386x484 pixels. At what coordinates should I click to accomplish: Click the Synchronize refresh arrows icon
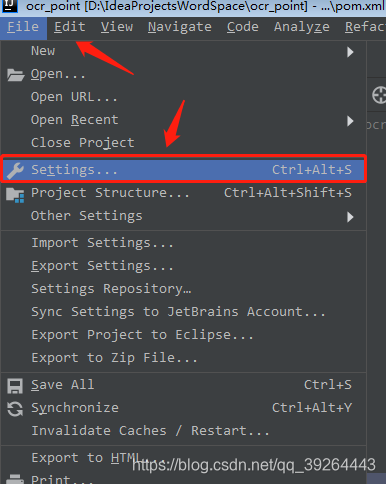pyautogui.click(x=15, y=409)
